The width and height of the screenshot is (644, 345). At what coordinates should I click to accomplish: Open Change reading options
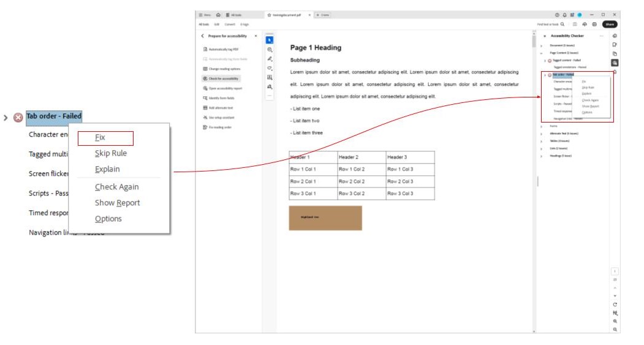point(222,69)
